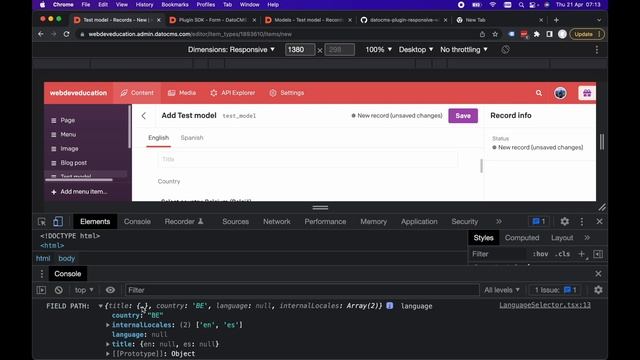The height and width of the screenshot is (360, 640).
Task: Select the English locale tab
Action: coord(158,138)
